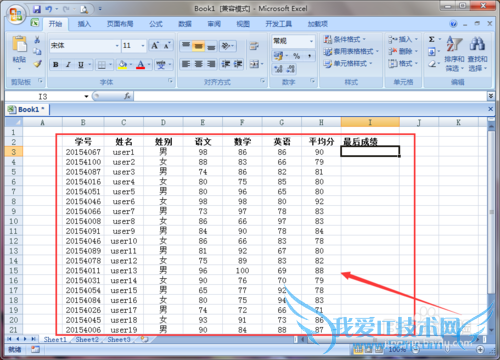This screenshot has width=500, height=360.
Task: Open Delete cells dropdown
Action: [403, 51]
